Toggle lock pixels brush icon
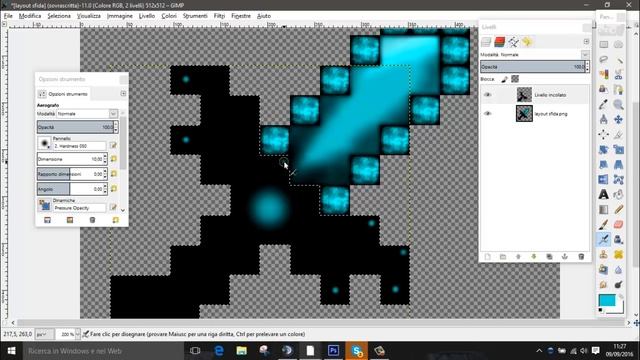Viewport: 640px width, 360px height. (504, 79)
